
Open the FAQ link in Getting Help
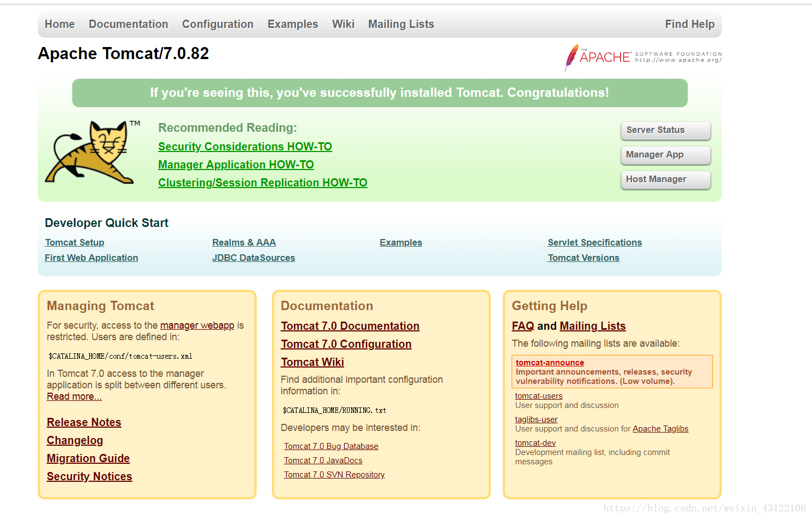click(x=523, y=326)
